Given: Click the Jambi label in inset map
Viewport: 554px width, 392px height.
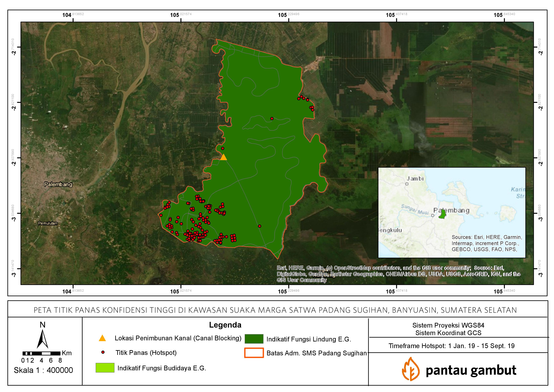Looking at the screenshot, I should (x=415, y=179).
